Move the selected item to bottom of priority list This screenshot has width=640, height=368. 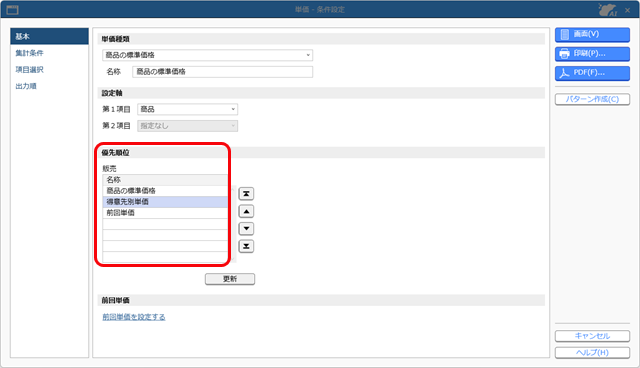pos(246,246)
